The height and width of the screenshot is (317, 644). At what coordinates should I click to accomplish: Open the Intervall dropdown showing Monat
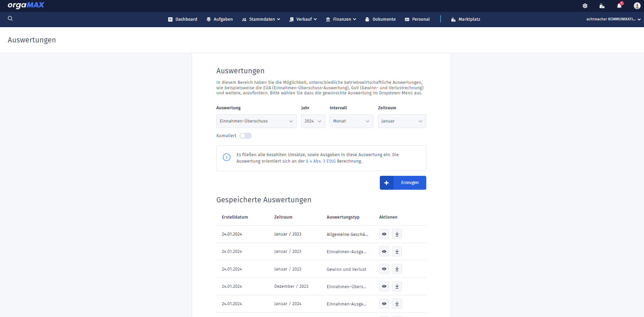click(x=351, y=121)
